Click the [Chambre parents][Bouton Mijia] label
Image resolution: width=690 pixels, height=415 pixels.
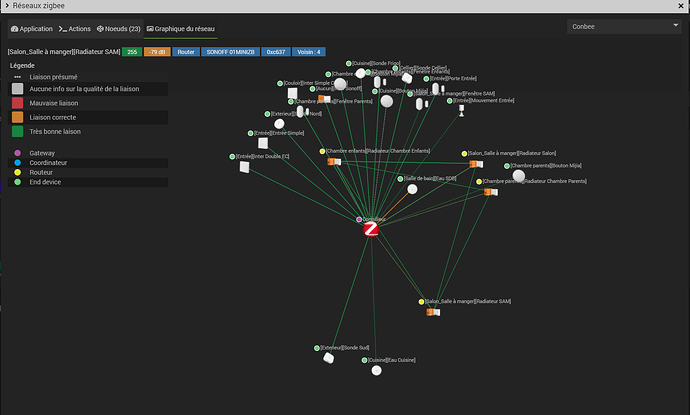[546, 165]
